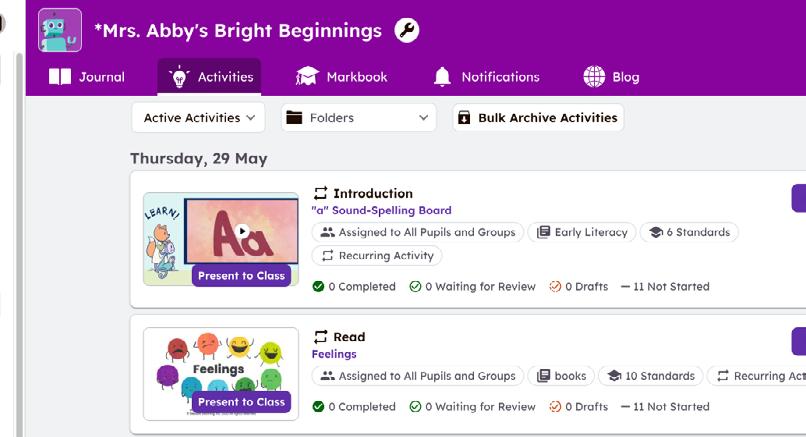Open the Journal tab
Image resolution: width=806 pixels, height=437 pixels.
88,77
